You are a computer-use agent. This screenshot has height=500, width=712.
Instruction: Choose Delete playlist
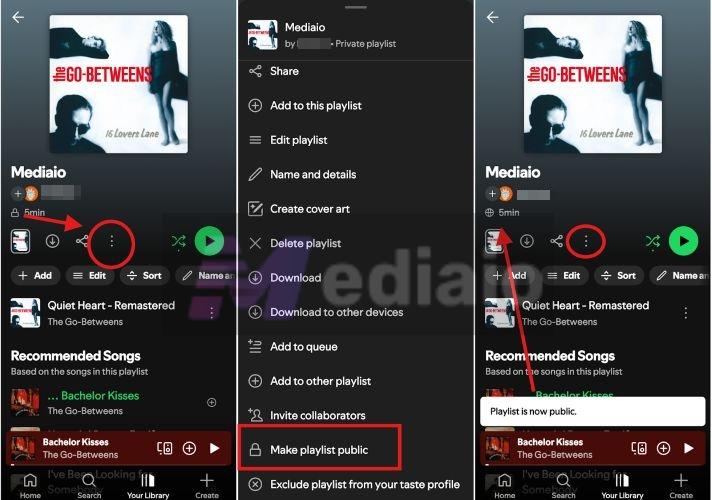pyautogui.click(x=356, y=243)
